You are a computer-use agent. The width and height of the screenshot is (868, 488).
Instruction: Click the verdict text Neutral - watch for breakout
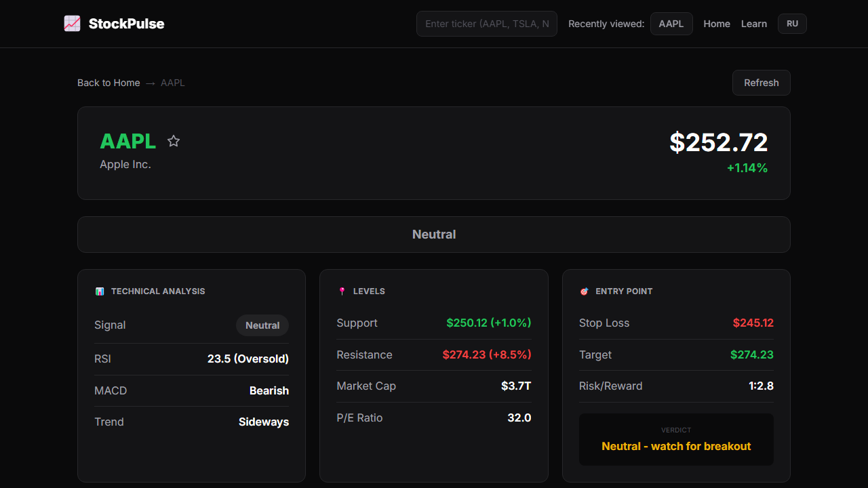click(x=676, y=446)
